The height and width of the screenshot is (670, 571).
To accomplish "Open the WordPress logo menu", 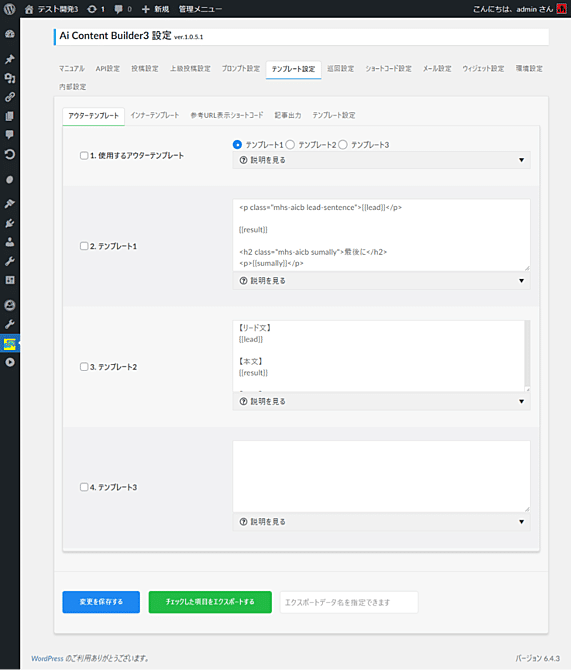I will (9, 9).
